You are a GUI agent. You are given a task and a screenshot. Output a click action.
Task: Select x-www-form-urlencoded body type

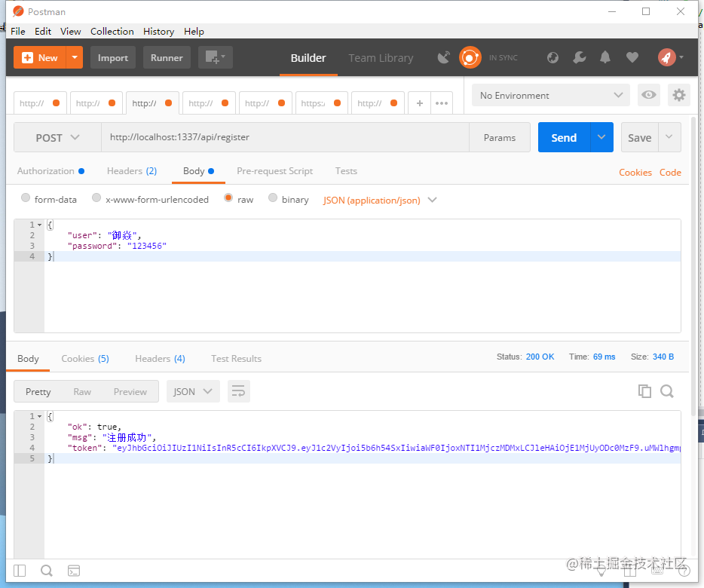96,198
